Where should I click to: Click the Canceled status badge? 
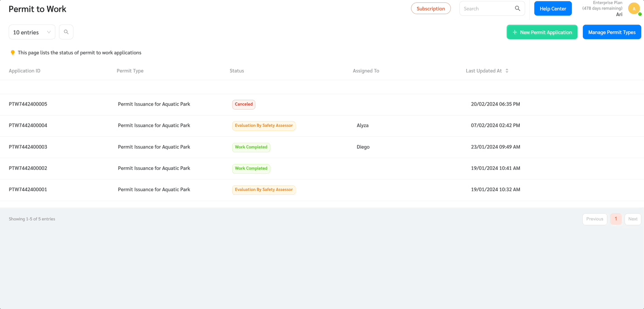pyautogui.click(x=244, y=104)
